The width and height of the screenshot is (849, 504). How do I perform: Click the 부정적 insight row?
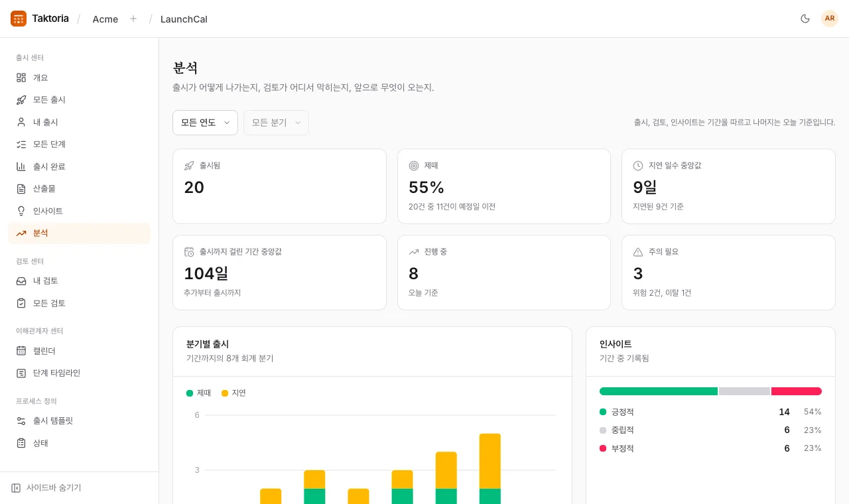click(710, 448)
